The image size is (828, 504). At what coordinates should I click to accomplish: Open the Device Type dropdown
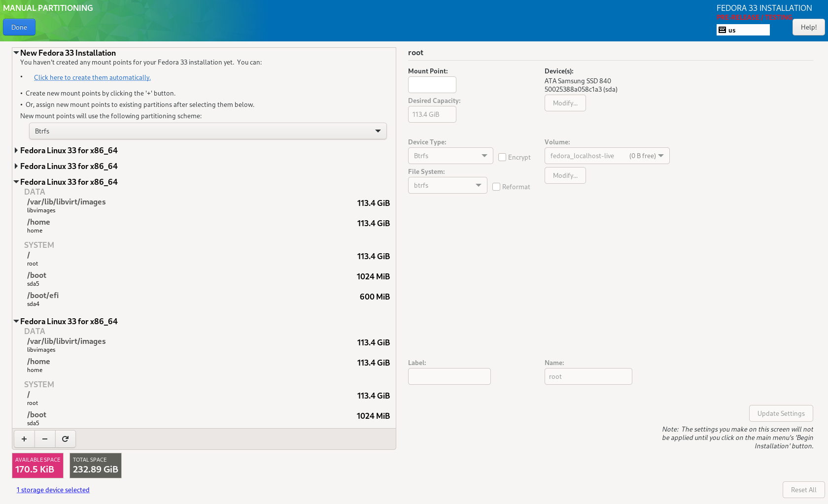(450, 156)
